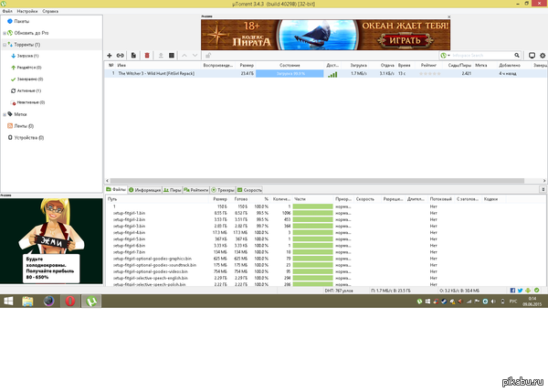Sort torrents by Размер column header
This screenshot has height=392, width=548.
coord(247,66)
